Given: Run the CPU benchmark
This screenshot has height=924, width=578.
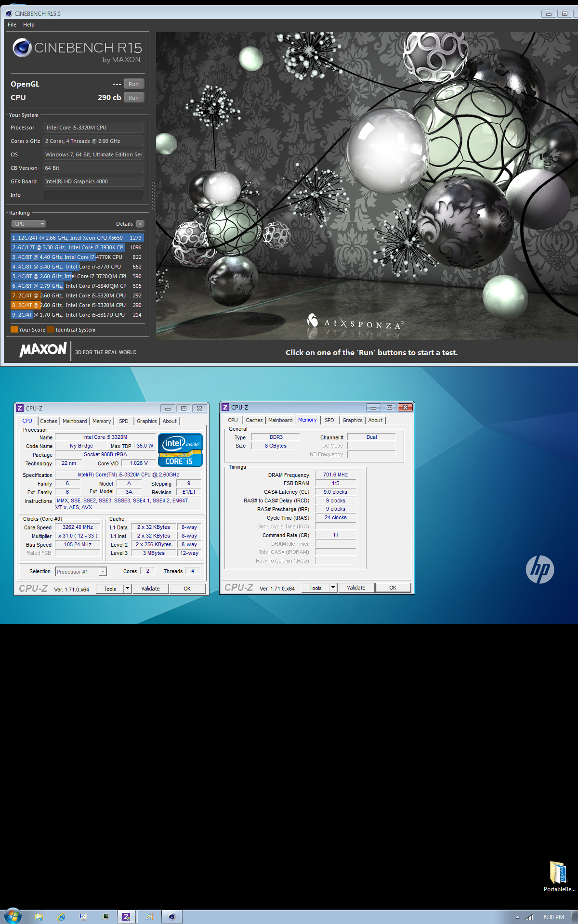Looking at the screenshot, I should (133, 98).
